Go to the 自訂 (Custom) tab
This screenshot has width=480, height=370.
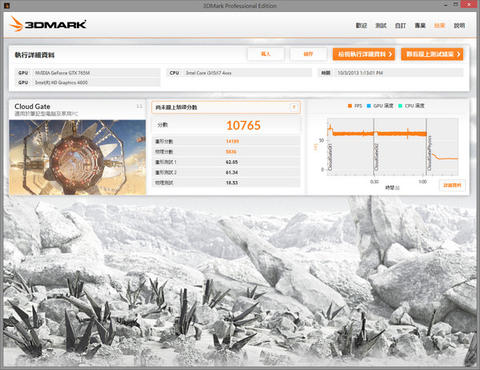coord(400,25)
